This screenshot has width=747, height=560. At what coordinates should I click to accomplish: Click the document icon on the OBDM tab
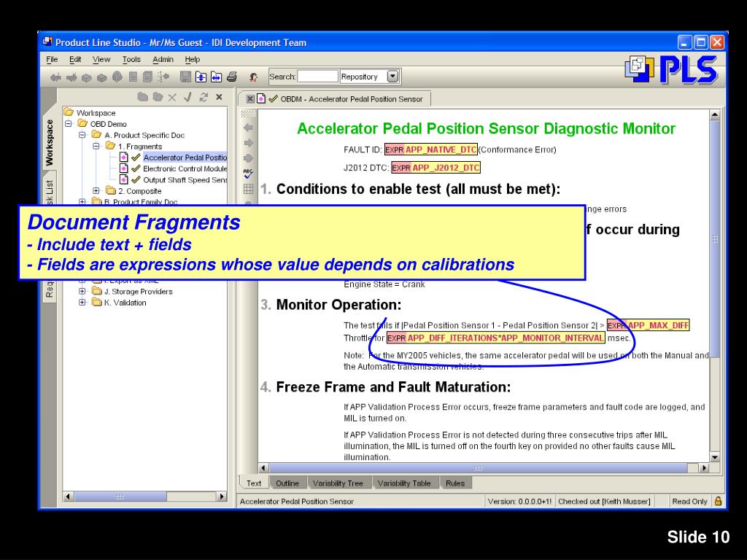[261, 99]
